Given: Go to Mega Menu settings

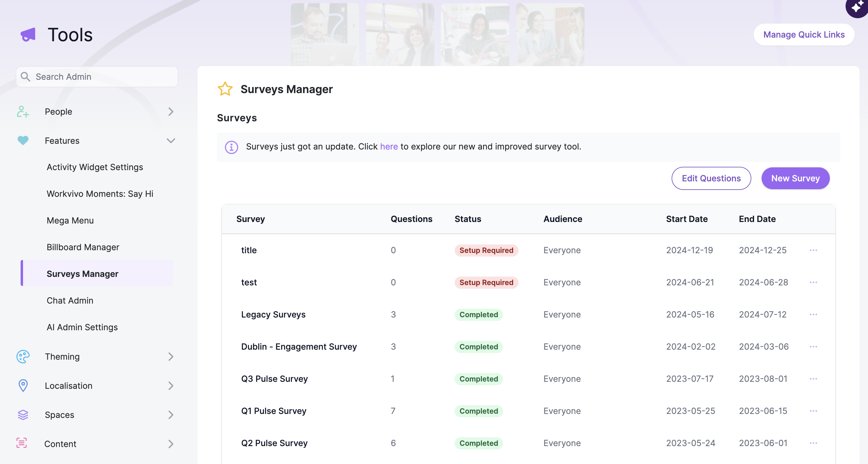Looking at the screenshot, I should tap(70, 220).
